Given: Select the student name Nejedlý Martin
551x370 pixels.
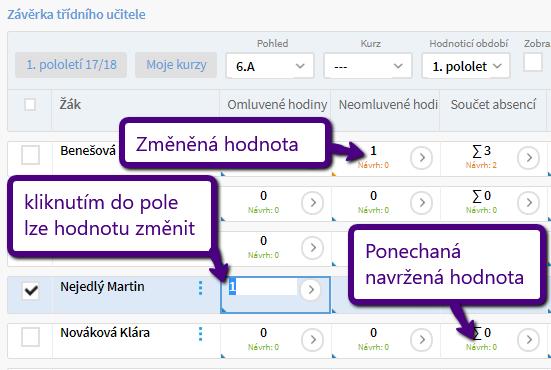Looking at the screenshot, I should 102,287.
